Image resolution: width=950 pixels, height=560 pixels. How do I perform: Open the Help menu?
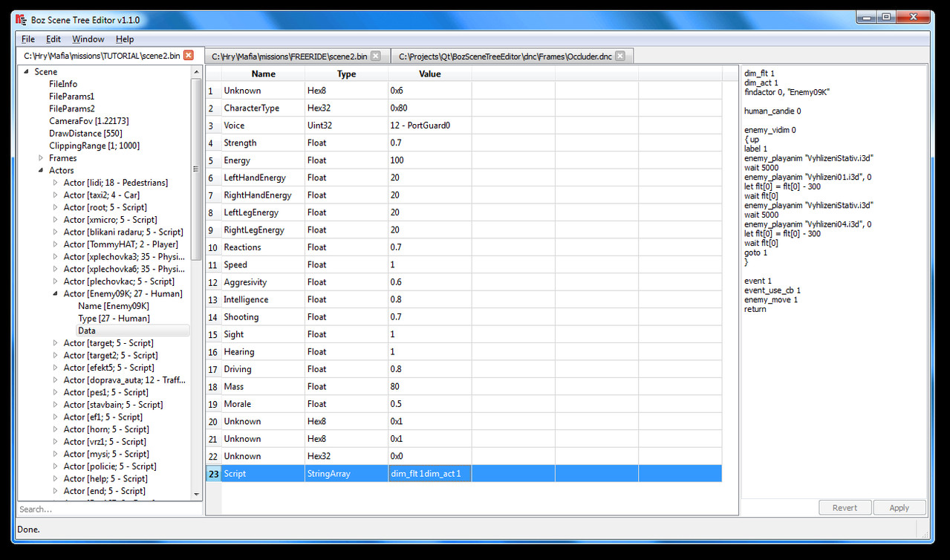tap(125, 39)
